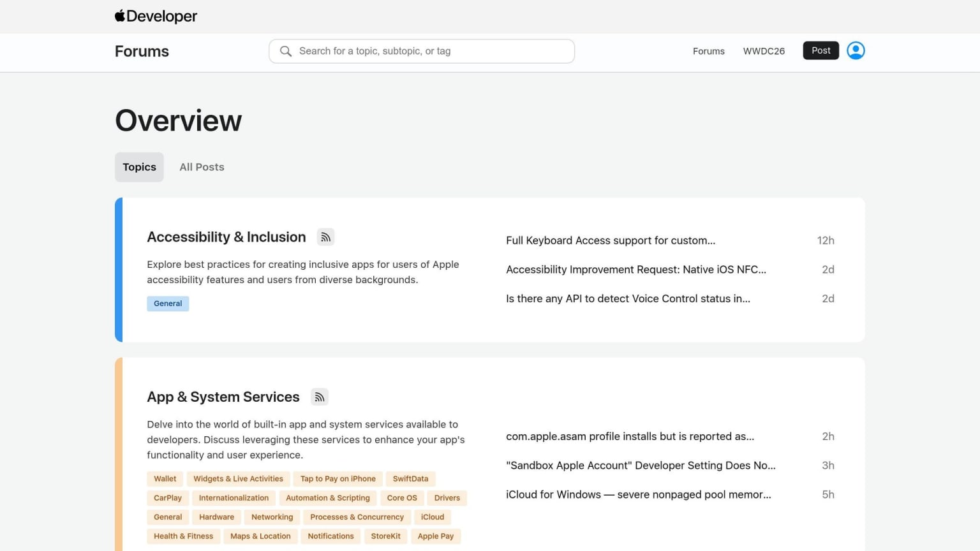Image resolution: width=980 pixels, height=551 pixels.
Task: Open the Apple Developer logo link
Action: point(156,16)
